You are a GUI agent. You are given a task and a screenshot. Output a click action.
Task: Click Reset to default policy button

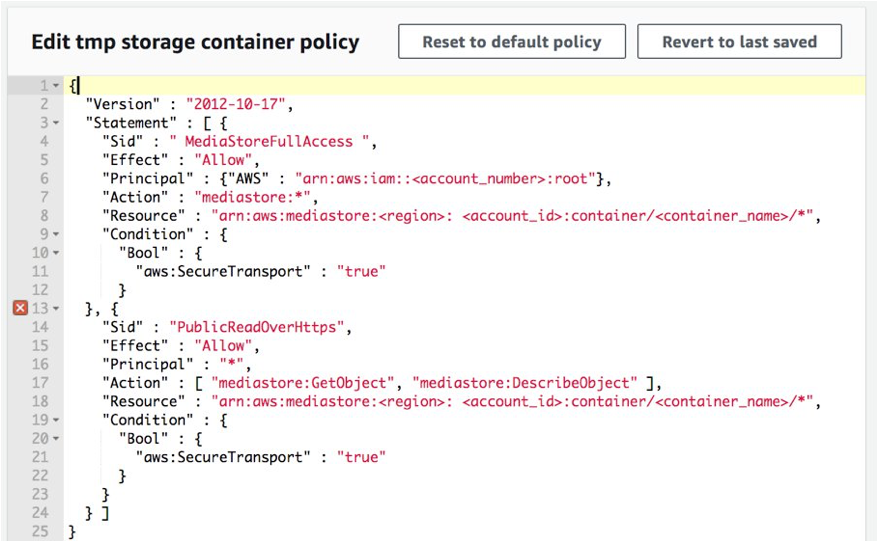pyautogui.click(x=512, y=41)
